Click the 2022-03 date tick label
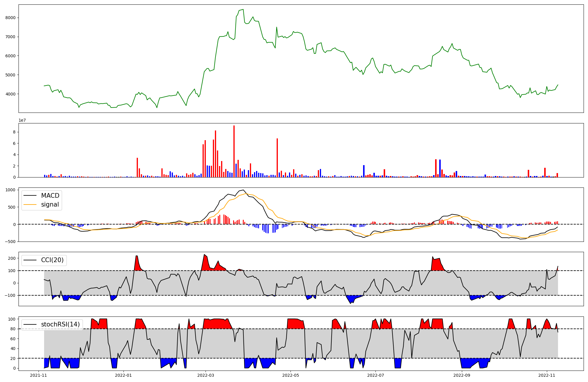This screenshot has width=588, height=382. pos(206,375)
